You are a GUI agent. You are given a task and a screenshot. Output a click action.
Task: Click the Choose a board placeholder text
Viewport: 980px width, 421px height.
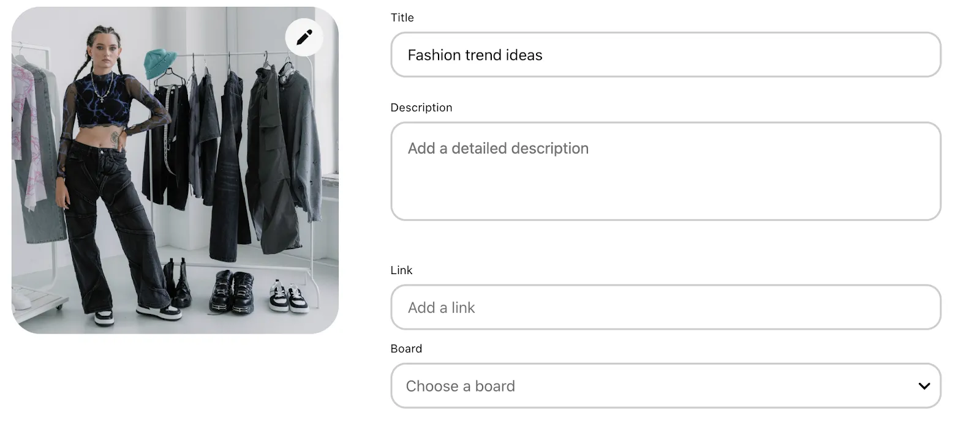[461, 386]
